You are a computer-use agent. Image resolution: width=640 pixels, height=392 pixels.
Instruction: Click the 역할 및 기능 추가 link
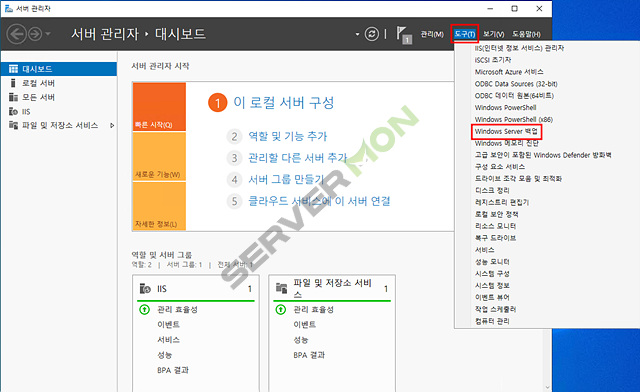coord(288,136)
